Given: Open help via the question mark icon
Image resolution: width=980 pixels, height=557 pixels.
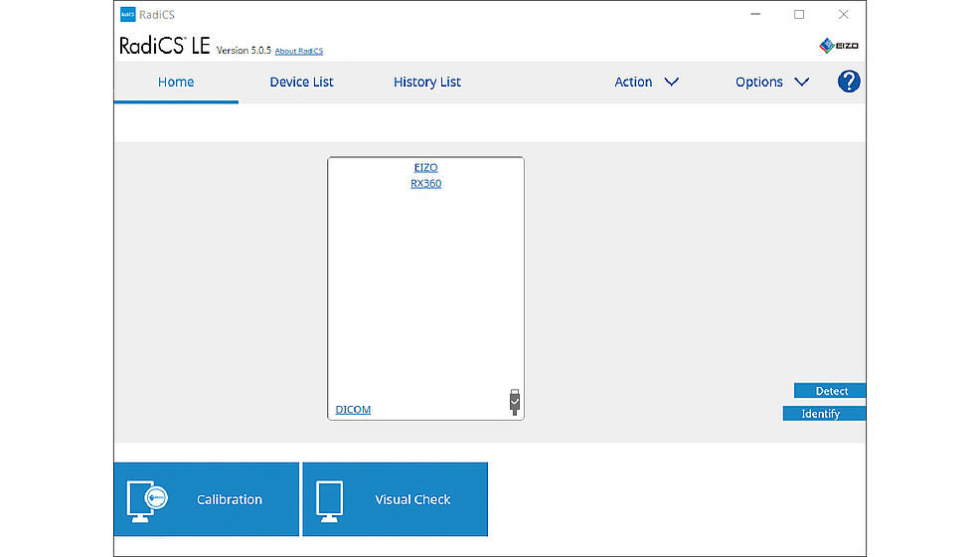Looking at the screenshot, I should (x=848, y=82).
